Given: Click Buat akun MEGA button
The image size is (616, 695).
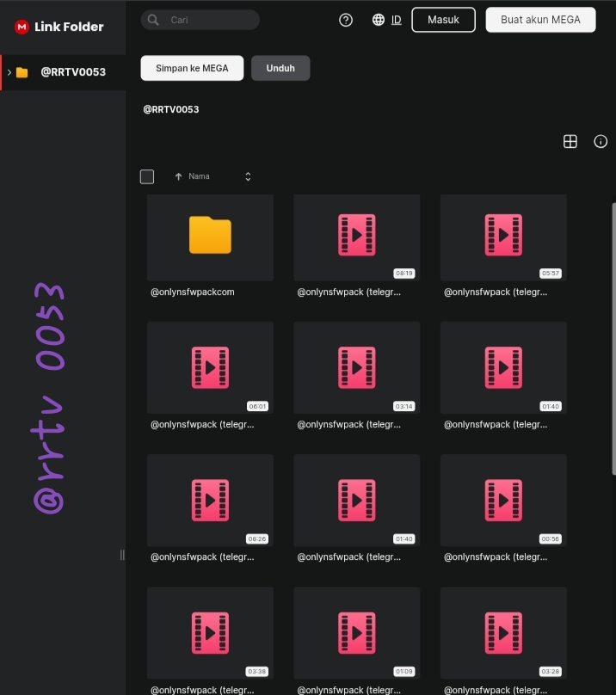Looking at the screenshot, I should click(540, 20).
